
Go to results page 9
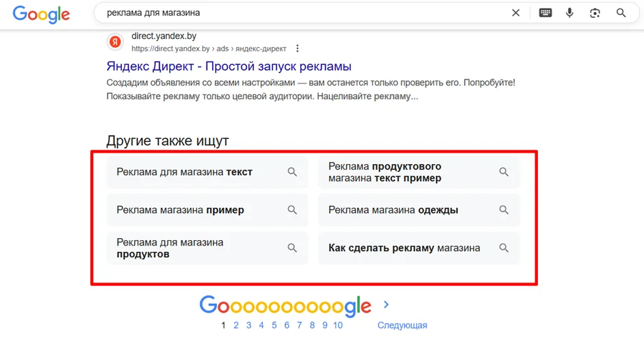click(x=324, y=325)
